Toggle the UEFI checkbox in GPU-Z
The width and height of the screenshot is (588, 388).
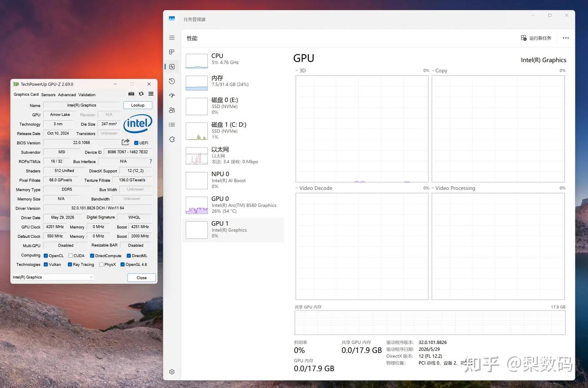pos(136,143)
